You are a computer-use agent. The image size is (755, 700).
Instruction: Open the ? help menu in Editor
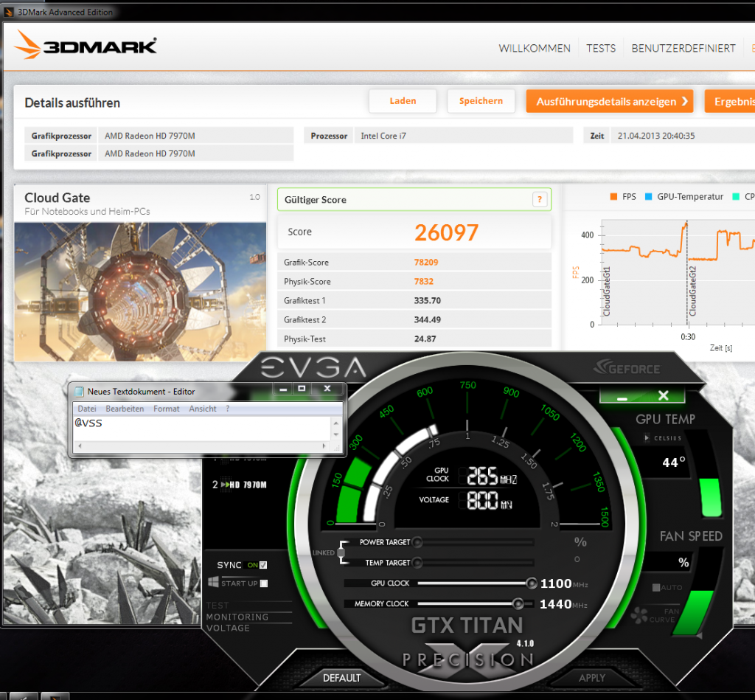click(228, 409)
